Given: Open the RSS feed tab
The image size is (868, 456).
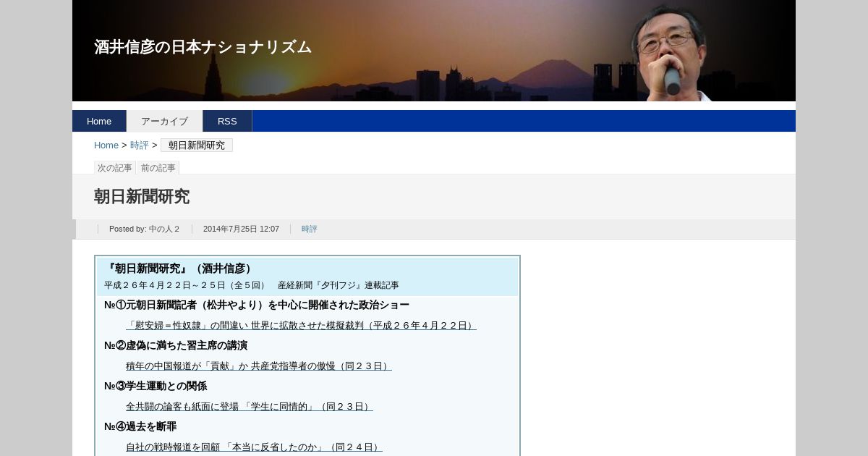Looking at the screenshot, I should [227, 121].
